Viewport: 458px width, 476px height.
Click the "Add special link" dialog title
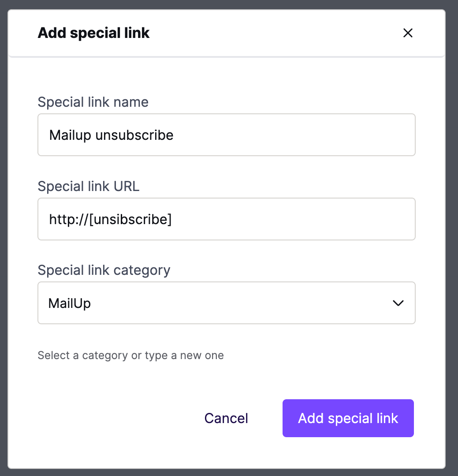(x=94, y=33)
